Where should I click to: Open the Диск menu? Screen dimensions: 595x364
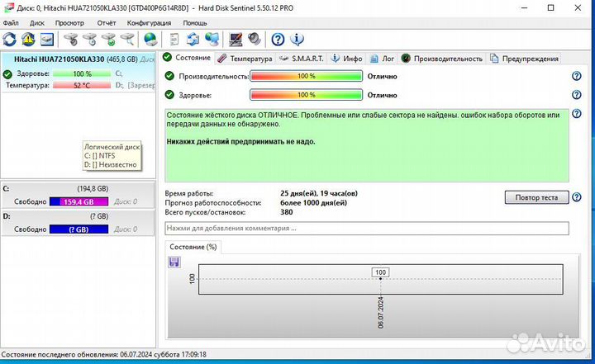click(37, 23)
